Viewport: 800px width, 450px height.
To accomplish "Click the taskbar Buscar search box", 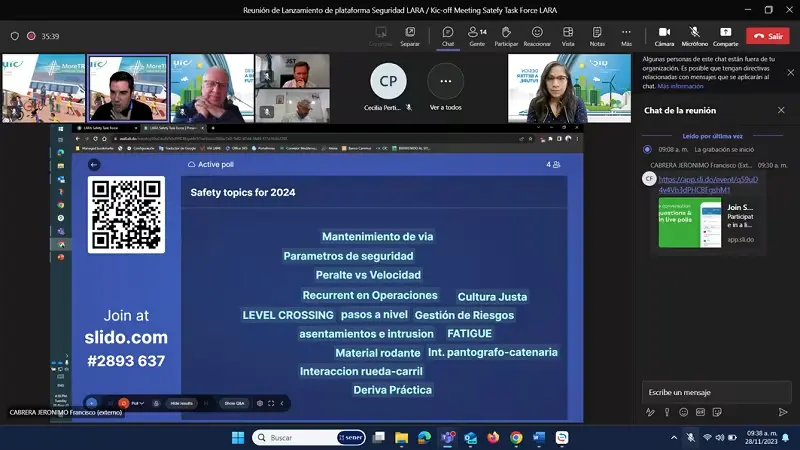I will [309, 438].
